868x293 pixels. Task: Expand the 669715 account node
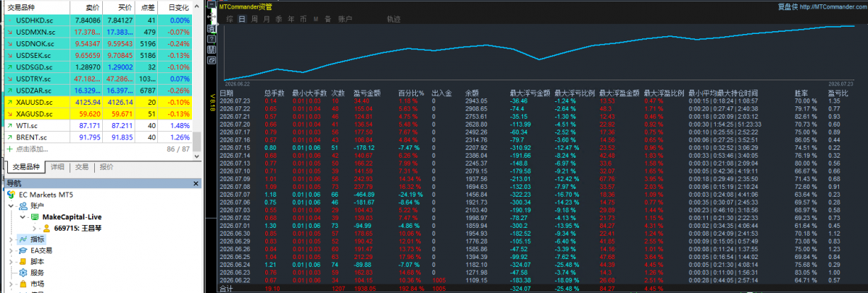coord(34,229)
